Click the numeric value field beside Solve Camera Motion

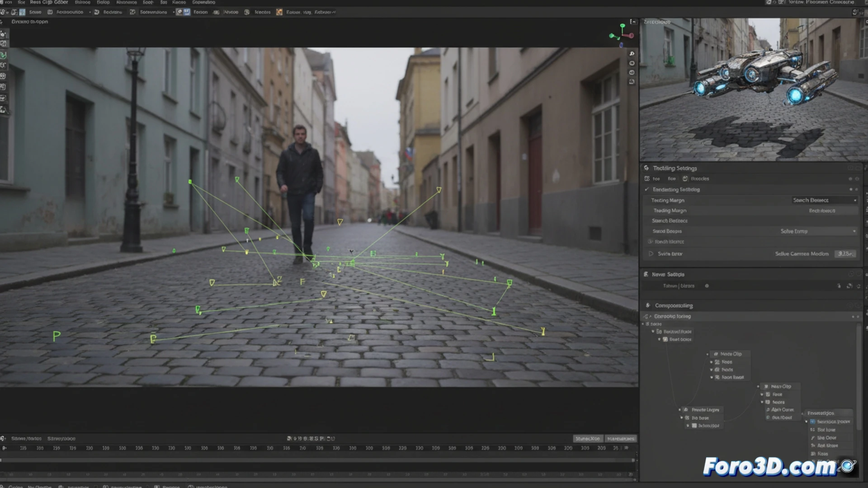[845, 253]
